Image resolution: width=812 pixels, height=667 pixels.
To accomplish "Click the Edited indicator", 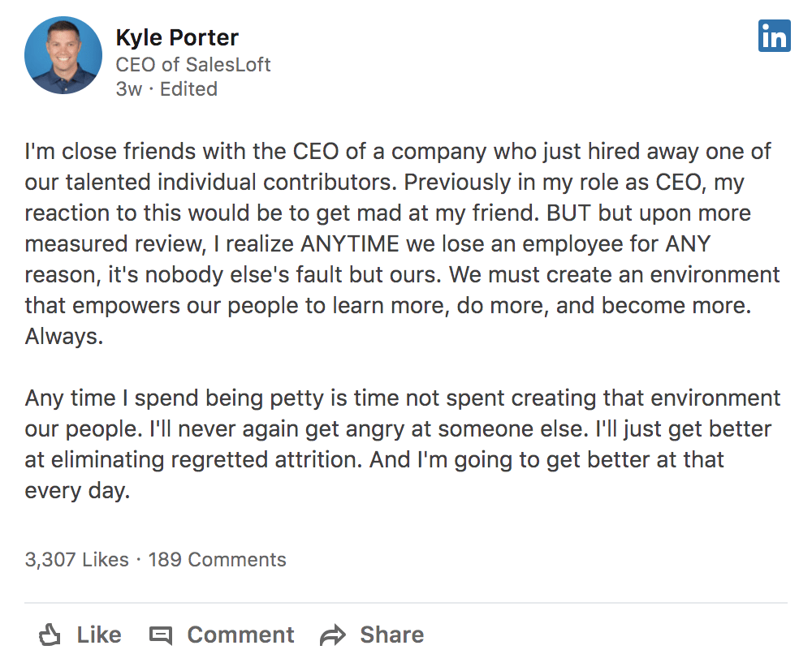I will point(188,89).
